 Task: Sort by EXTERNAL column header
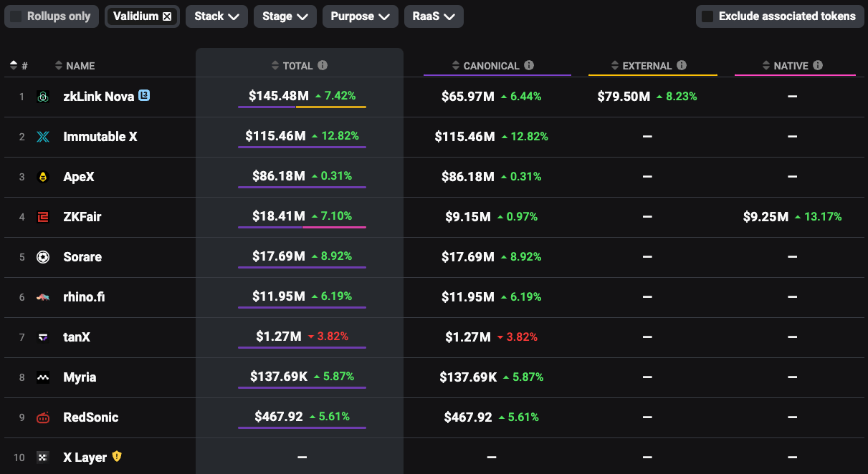point(647,66)
